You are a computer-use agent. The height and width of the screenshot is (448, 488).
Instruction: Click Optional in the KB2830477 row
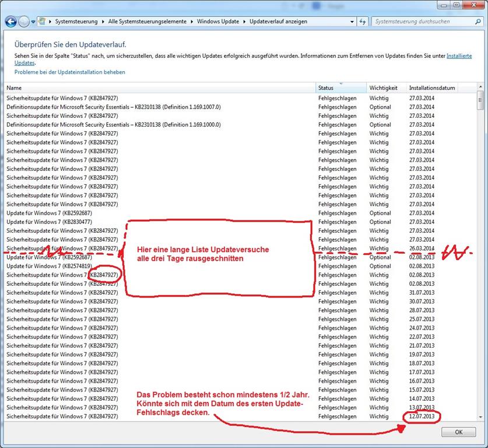coord(380,222)
